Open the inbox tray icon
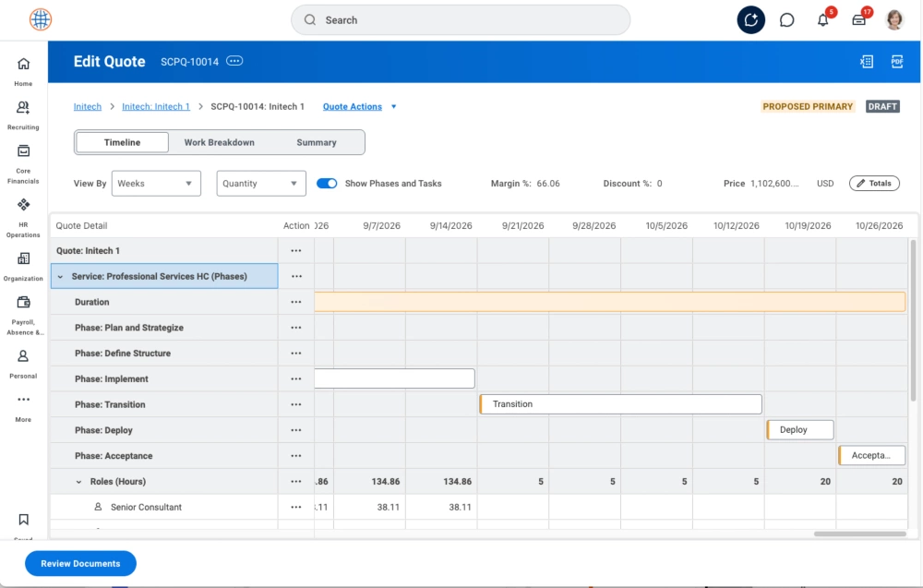 (859, 20)
